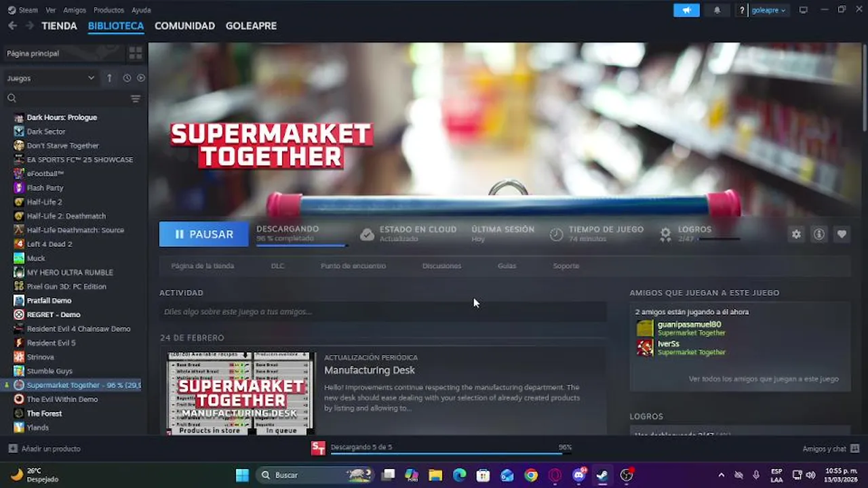The height and width of the screenshot is (488, 868).
Task: Open the Ayuda menu
Action: (141, 10)
